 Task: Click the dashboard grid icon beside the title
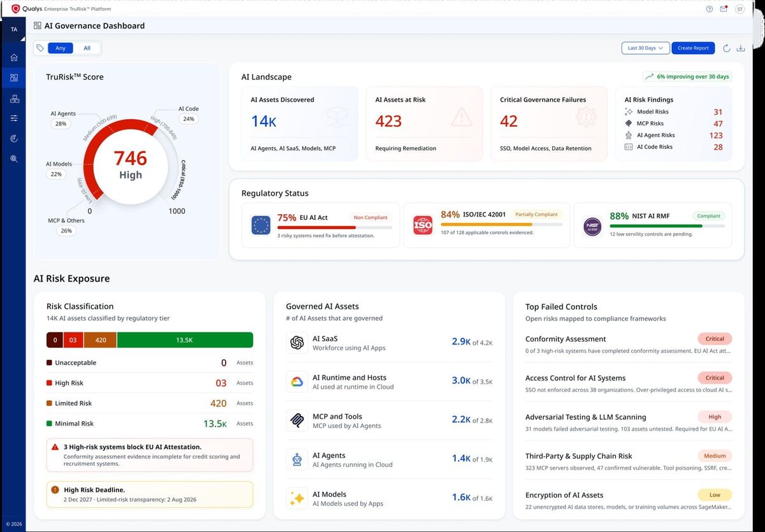pos(38,25)
